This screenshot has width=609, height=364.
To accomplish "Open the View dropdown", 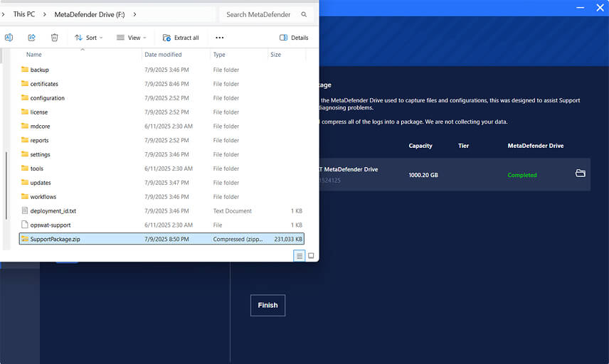I will pos(131,38).
